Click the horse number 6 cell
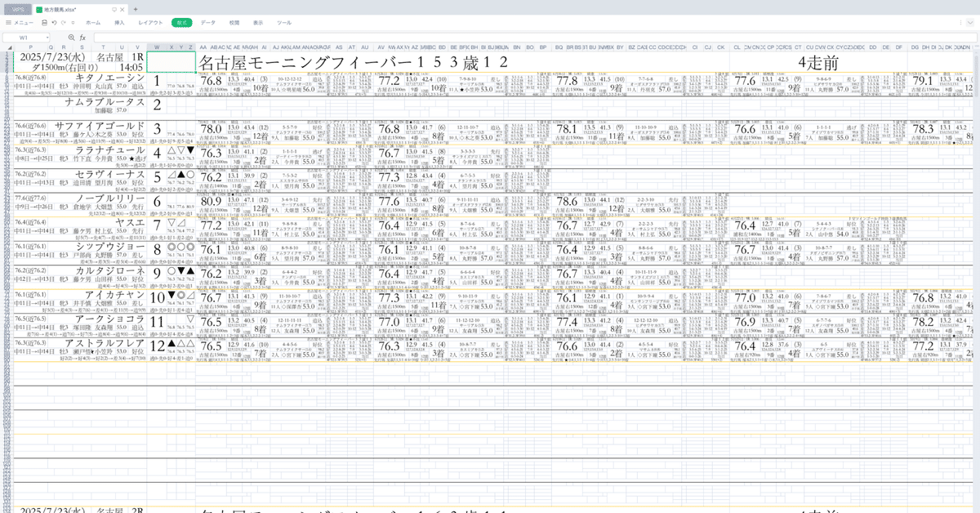This screenshot has height=513, width=980. 157,202
